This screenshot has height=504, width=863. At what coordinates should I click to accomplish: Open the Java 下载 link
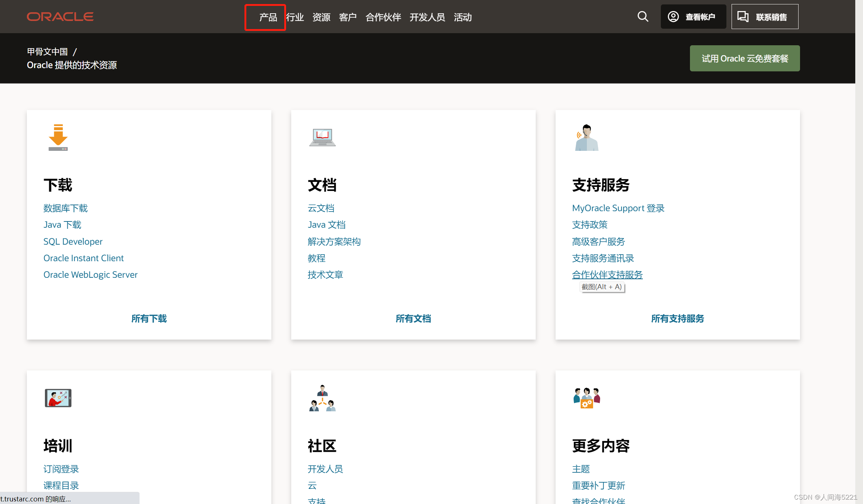[x=62, y=225]
